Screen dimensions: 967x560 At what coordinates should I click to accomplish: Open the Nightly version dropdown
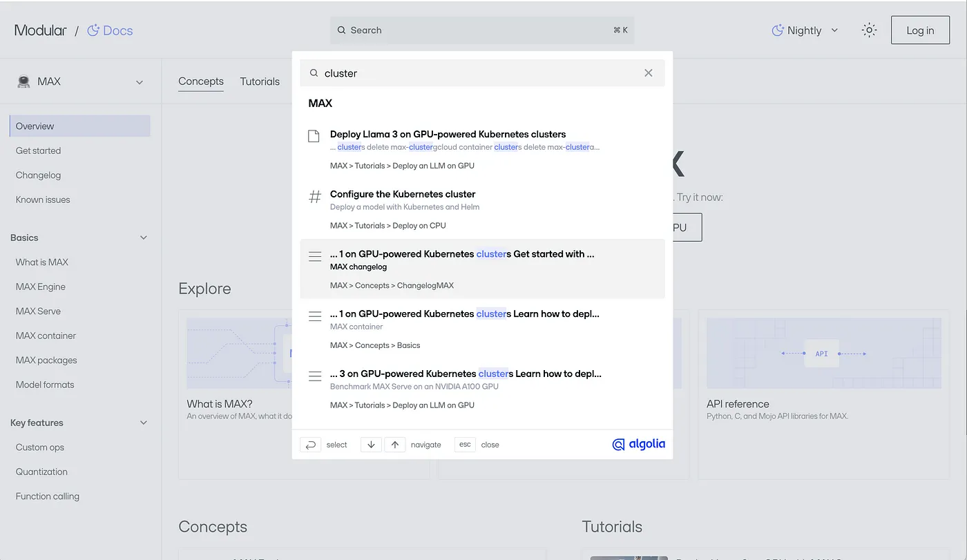805,30
